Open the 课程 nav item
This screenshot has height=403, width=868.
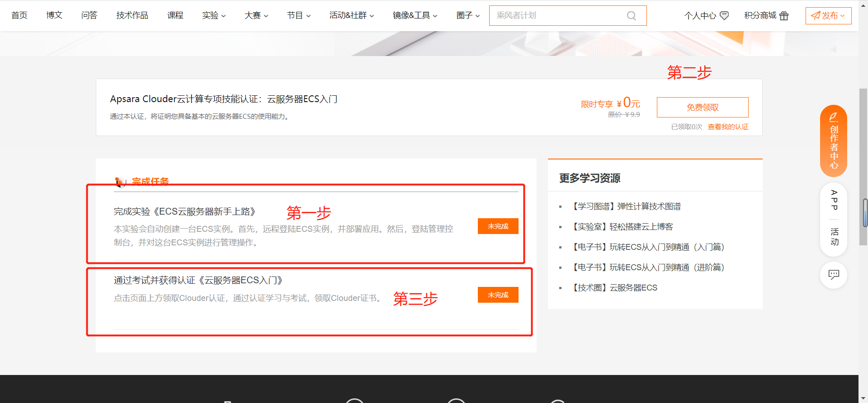pyautogui.click(x=175, y=15)
